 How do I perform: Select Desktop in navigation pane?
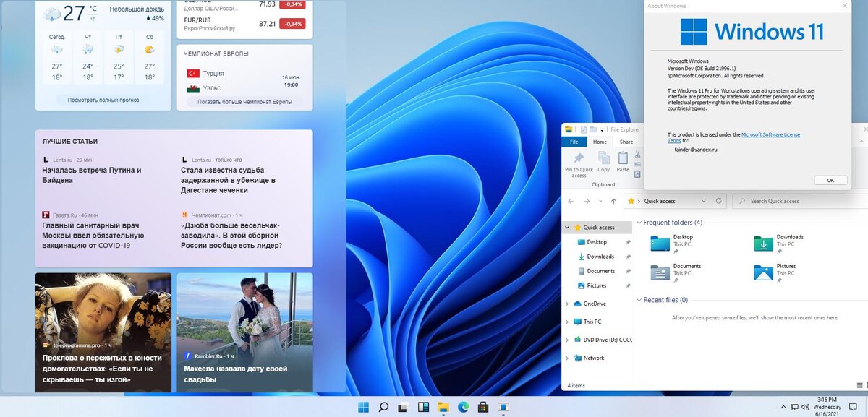tap(597, 242)
